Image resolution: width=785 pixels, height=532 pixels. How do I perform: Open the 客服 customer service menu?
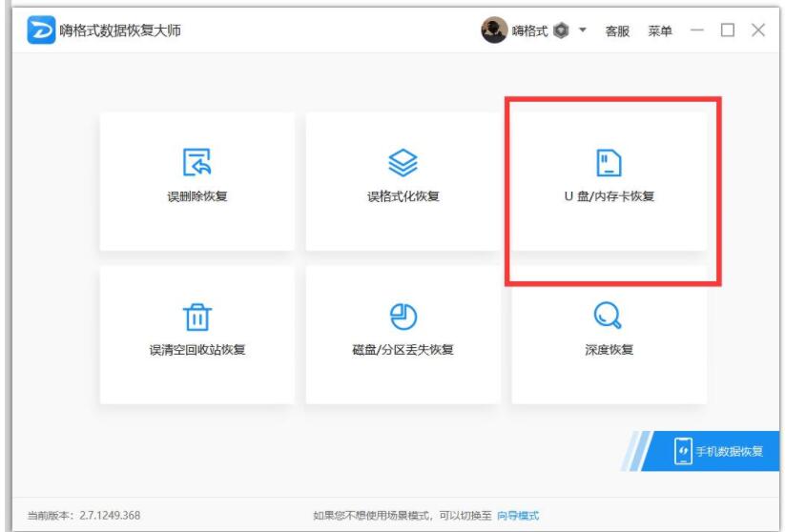click(x=617, y=31)
